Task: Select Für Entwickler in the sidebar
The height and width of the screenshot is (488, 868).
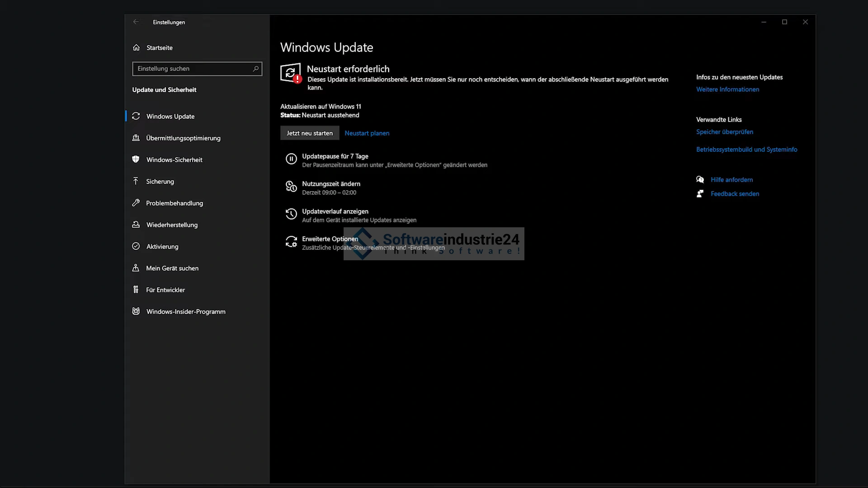Action: pos(165,290)
